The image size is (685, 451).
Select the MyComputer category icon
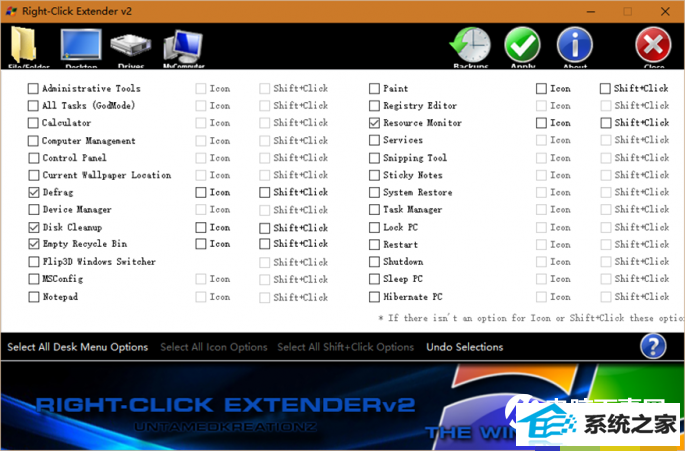pos(183,45)
